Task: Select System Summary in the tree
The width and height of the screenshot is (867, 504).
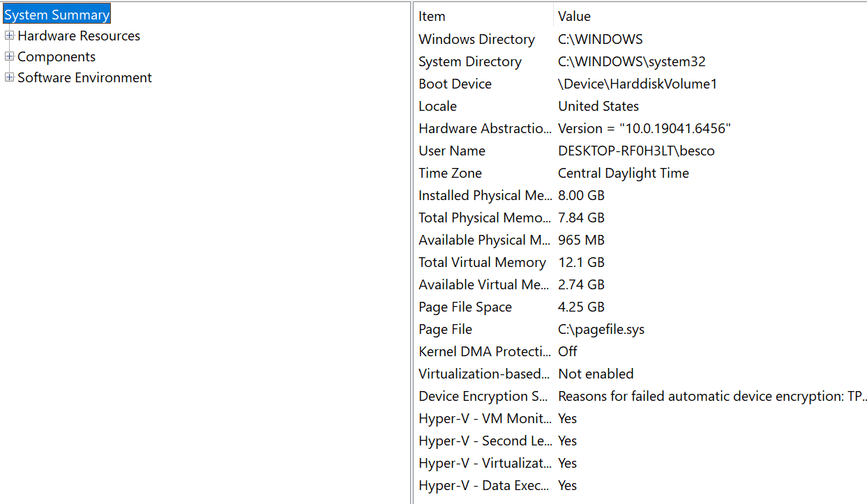Action: pyautogui.click(x=56, y=15)
